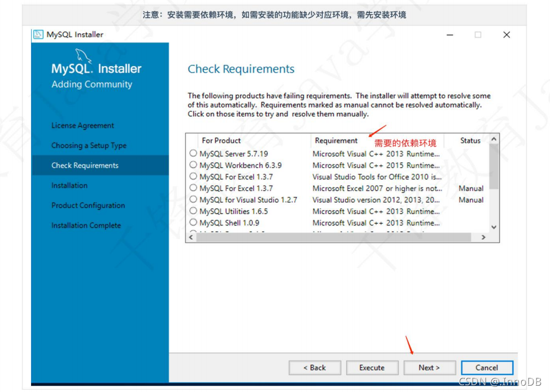Click the 'Visual Studio Tools for Office 2010 is...' requirement
The height and width of the screenshot is (392, 550).
coord(377,177)
